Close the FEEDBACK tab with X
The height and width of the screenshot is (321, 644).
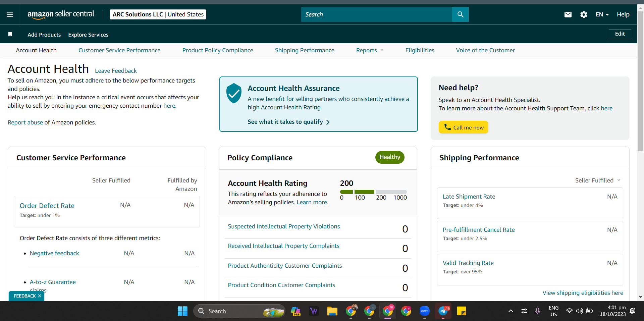(x=40, y=296)
